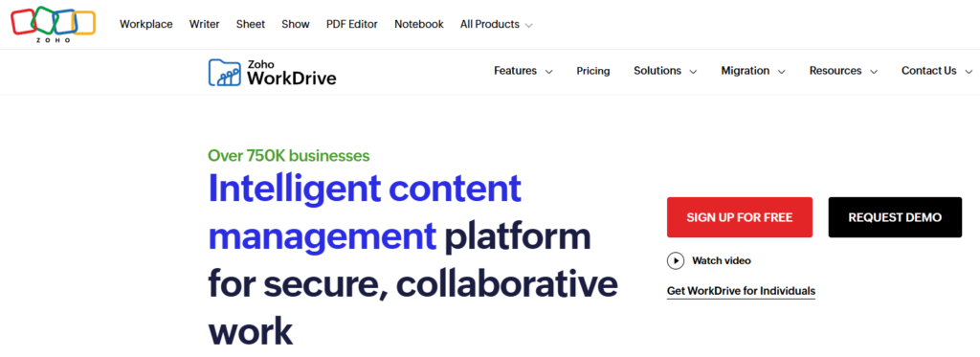
Task: Open PDF Editor in the top bar
Action: pos(352,24)
